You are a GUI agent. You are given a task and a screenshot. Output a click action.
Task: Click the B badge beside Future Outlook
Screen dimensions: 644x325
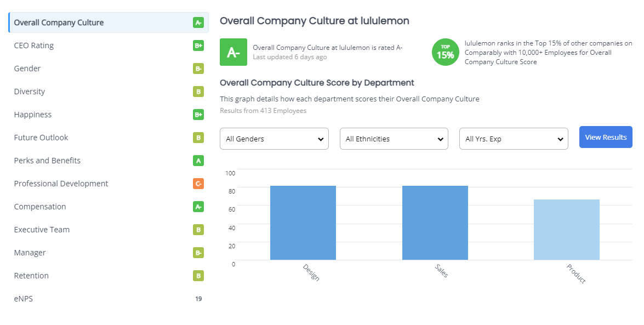tap(198, 138)
